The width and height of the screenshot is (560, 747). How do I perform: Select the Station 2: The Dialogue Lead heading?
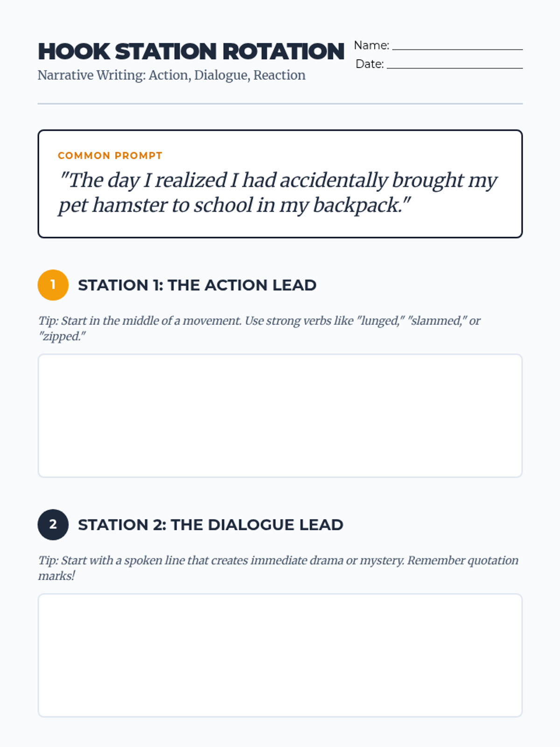click(x=210, y=524)
